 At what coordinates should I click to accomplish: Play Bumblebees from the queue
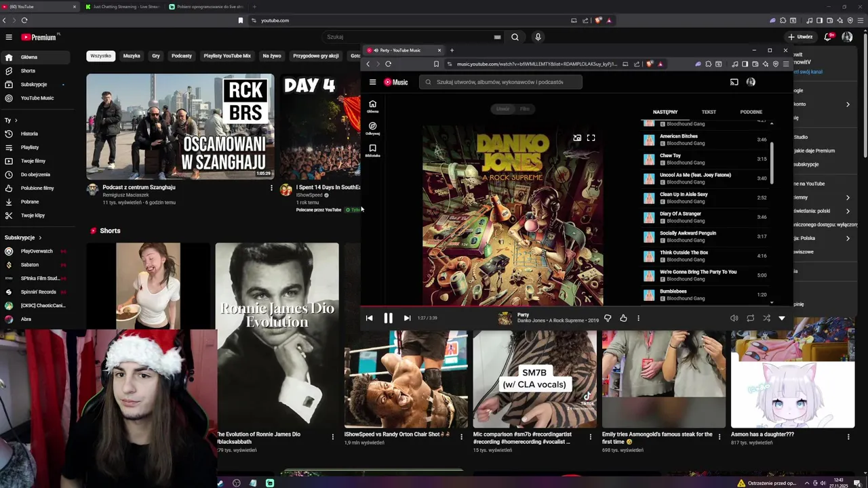[x=705, y=295]
